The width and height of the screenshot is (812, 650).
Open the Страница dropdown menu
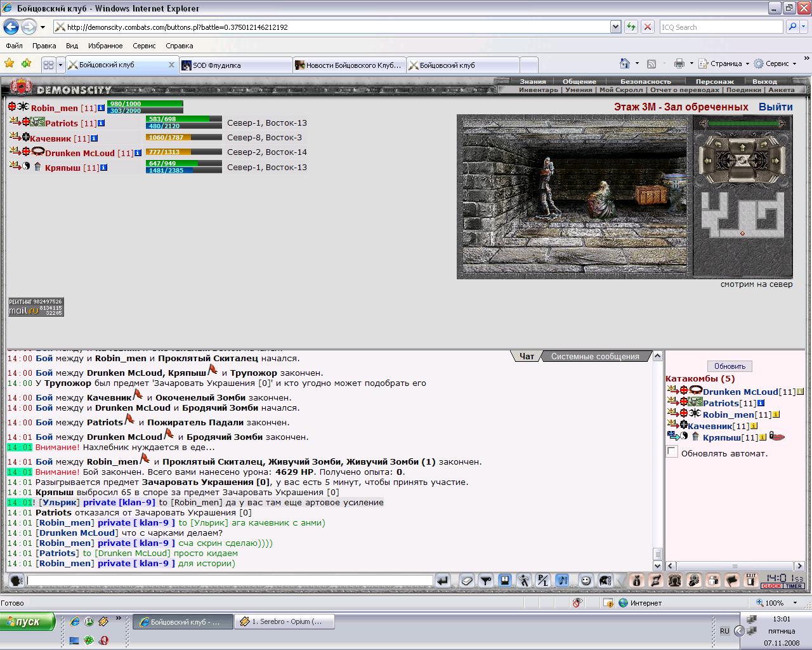724,63
